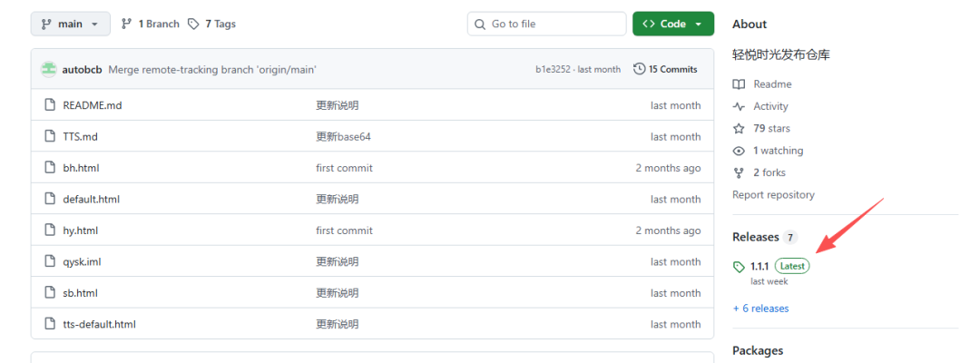Click the eye icon for 1 watching
Screen dimensions: 980x363
[739, 151]
